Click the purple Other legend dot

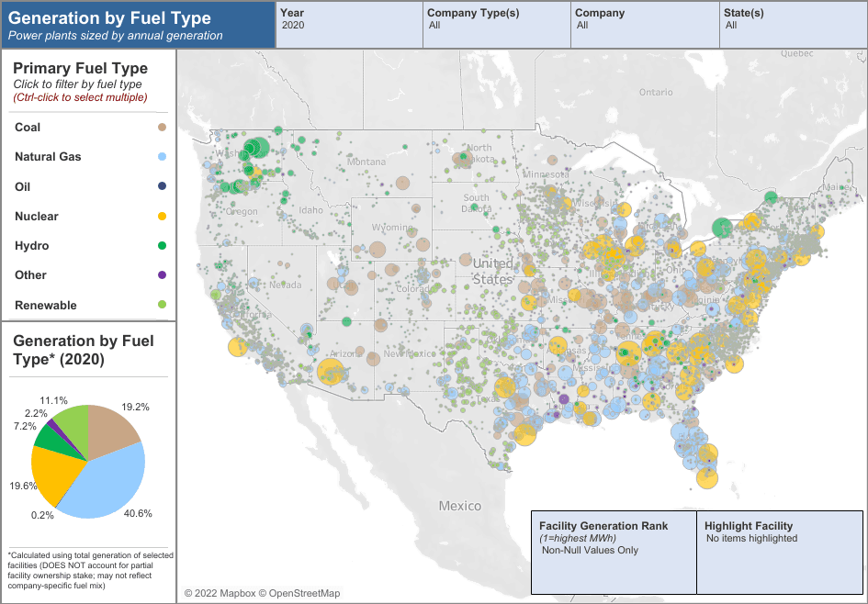tap(162, 275)
